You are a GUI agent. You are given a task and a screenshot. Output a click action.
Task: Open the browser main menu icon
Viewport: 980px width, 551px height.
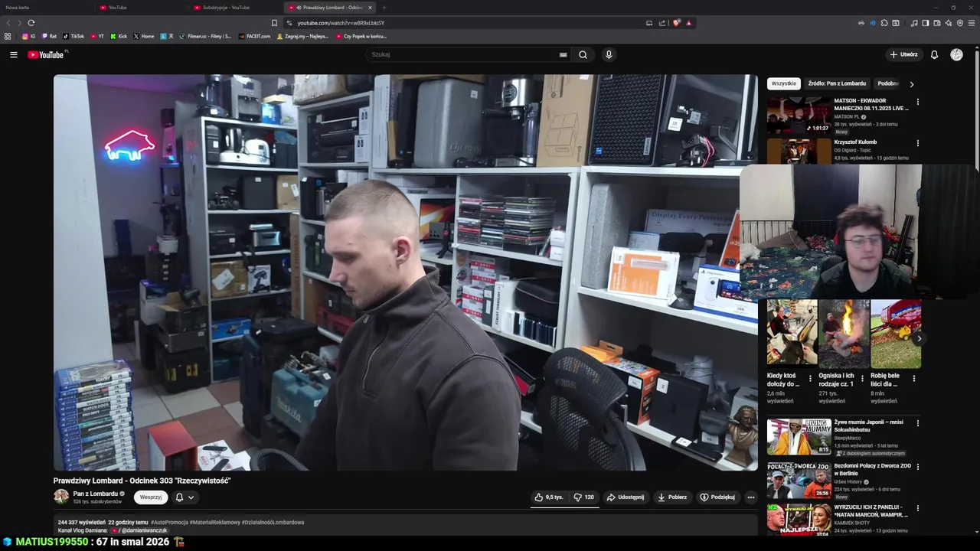[972, 23]
